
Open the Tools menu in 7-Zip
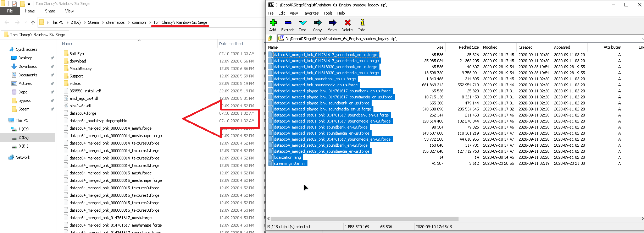(x=328, y=13)
